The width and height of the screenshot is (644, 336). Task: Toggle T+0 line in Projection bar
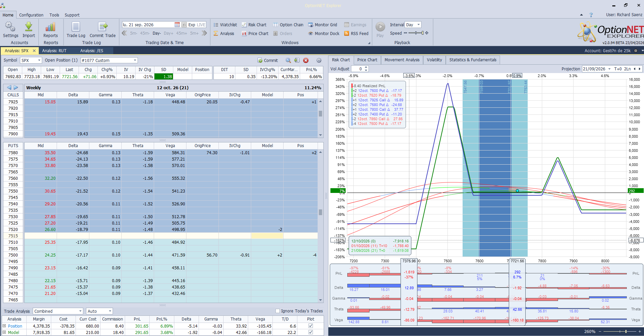point(618,69)
